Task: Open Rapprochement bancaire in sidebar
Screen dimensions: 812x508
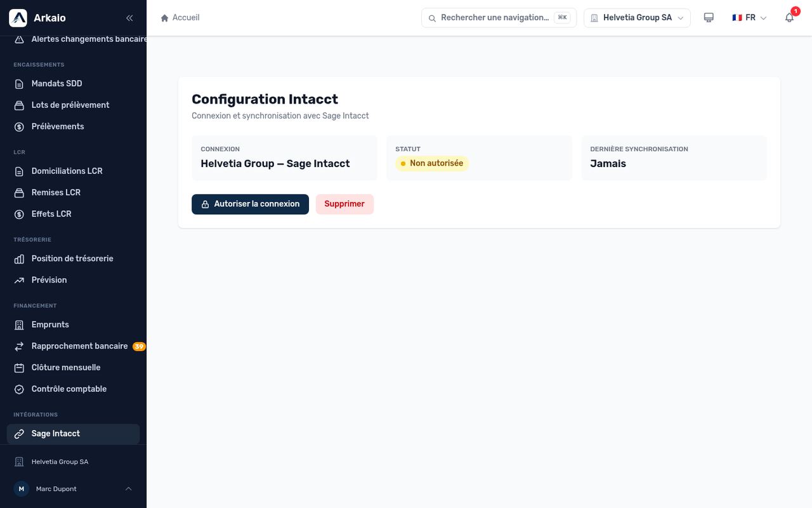Action: (73, 347)
